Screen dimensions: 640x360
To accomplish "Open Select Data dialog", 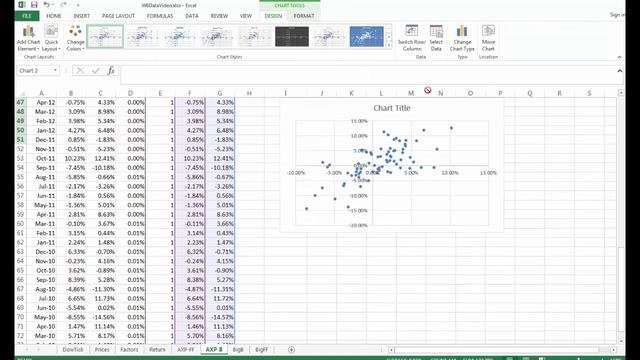I will (x=436, y=38).
